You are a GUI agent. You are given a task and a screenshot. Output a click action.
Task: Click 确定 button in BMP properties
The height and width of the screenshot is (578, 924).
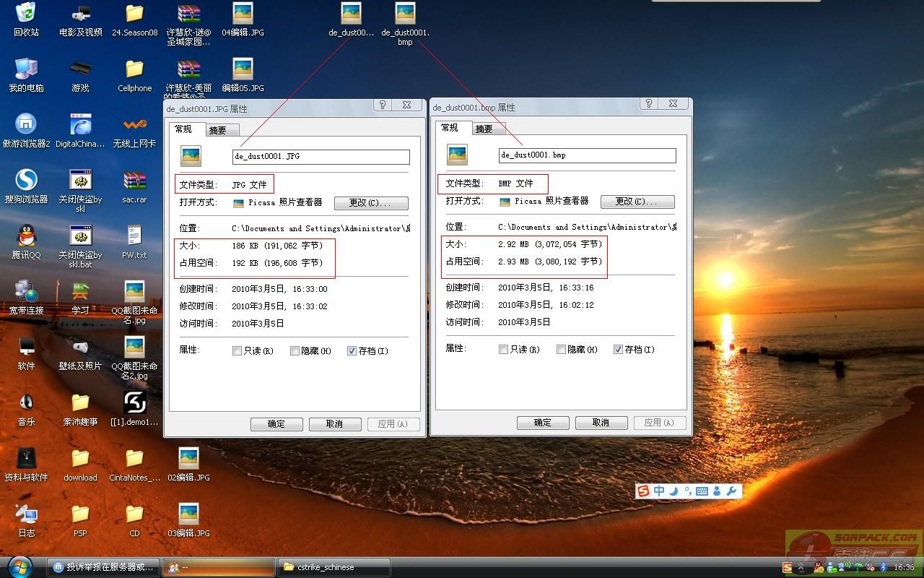(x=543, y=423)
